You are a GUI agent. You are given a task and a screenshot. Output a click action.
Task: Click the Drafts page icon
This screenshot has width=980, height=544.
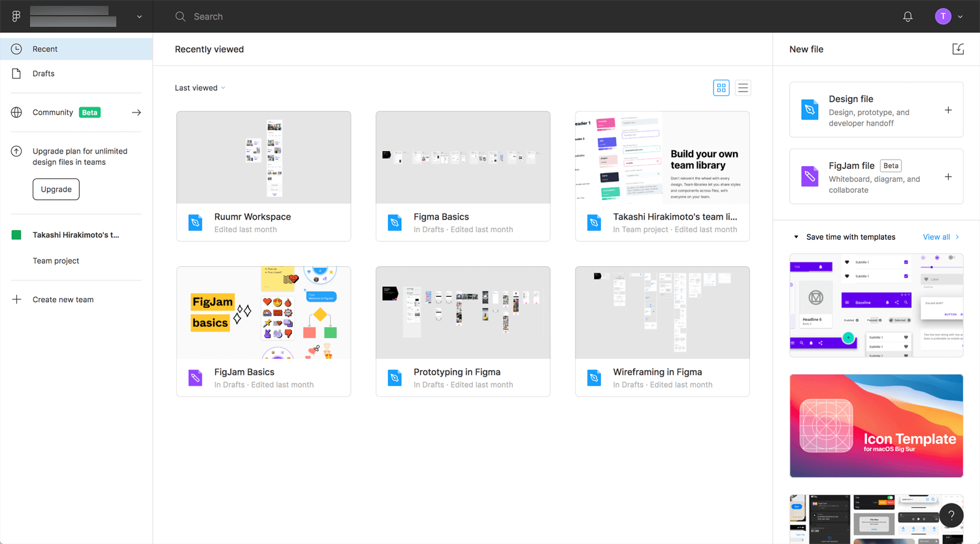(x=16, y=74)
